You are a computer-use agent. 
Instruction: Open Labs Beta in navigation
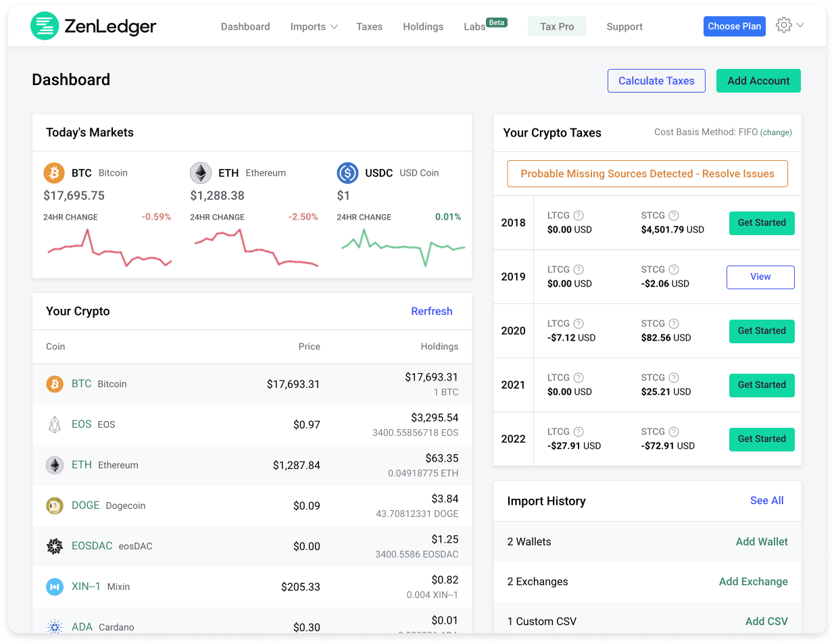click(x=485, y=26)
